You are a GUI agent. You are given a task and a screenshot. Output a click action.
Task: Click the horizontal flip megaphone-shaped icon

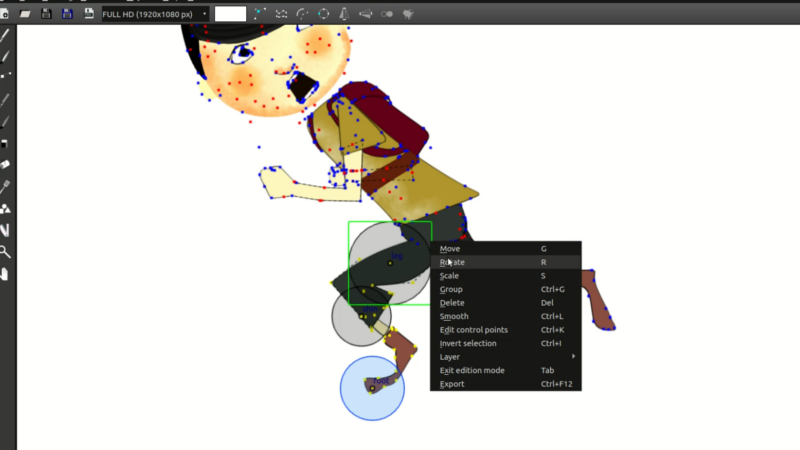coord(365,14)
